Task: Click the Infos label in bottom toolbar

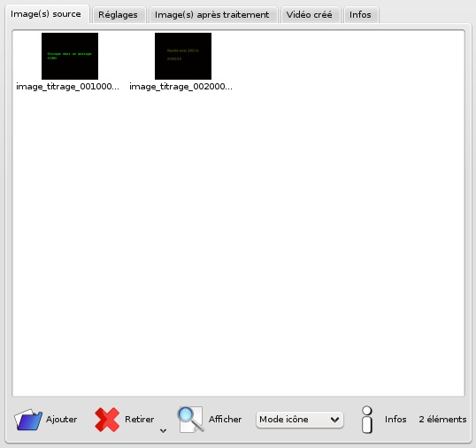Action: pyautogui.click(x=395, y=419)
